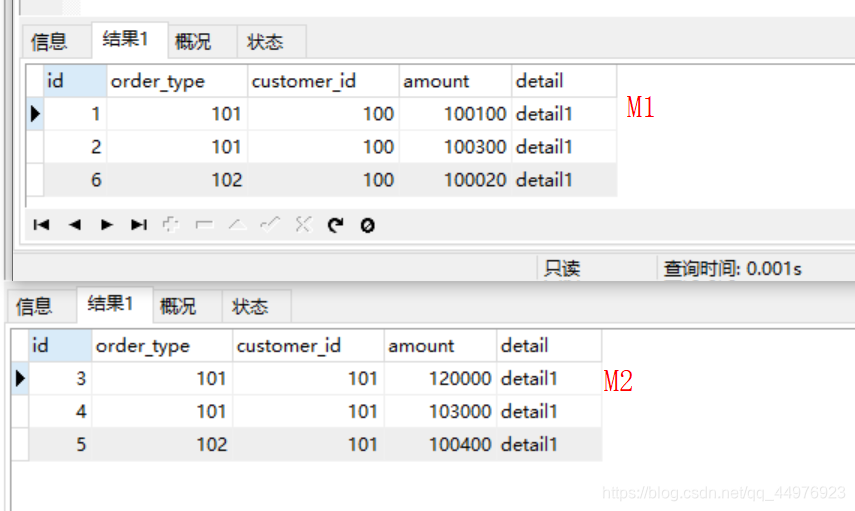
Task: Click the edit record triangle icon
Action: tap(237, 225)
